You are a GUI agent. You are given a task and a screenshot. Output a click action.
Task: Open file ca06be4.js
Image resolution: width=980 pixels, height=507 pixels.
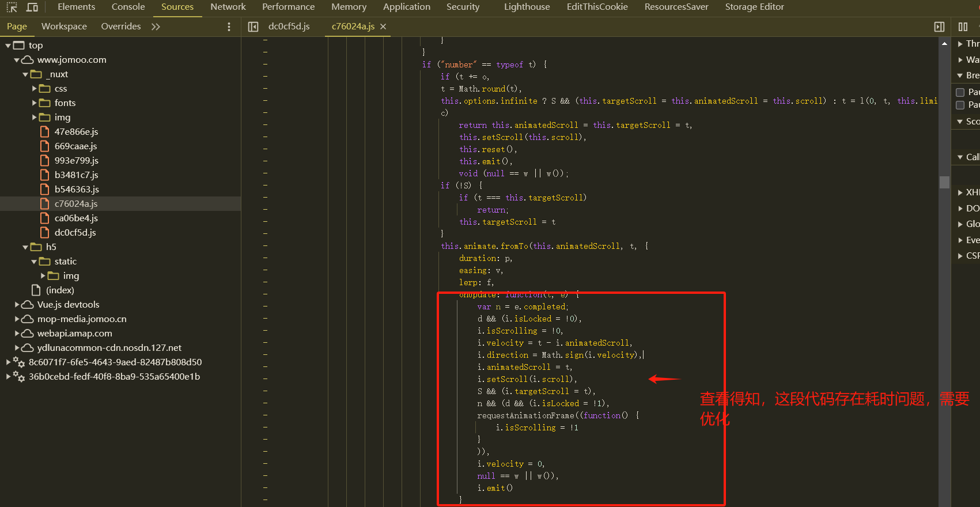click(76, 218)
